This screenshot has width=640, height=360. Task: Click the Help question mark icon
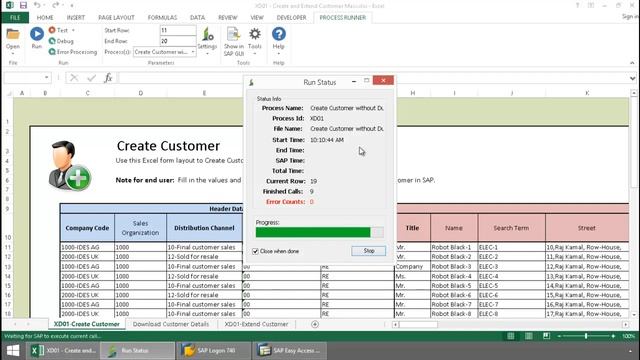point(279,34)
